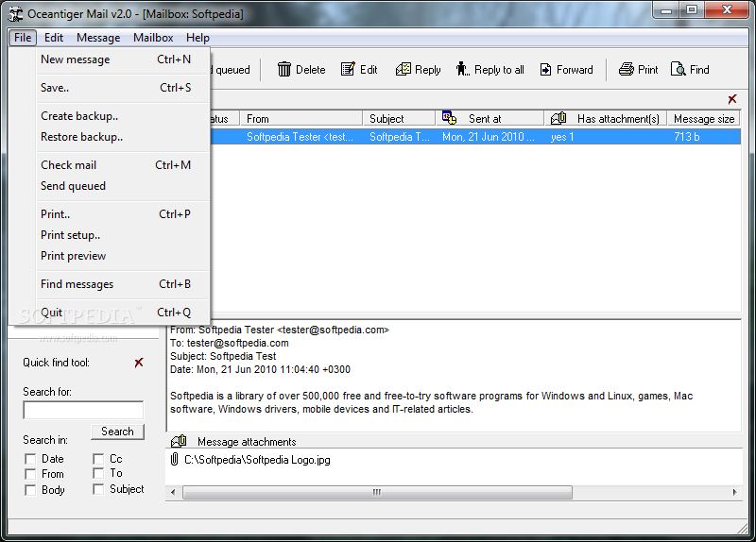Open the Help menu

198,38
